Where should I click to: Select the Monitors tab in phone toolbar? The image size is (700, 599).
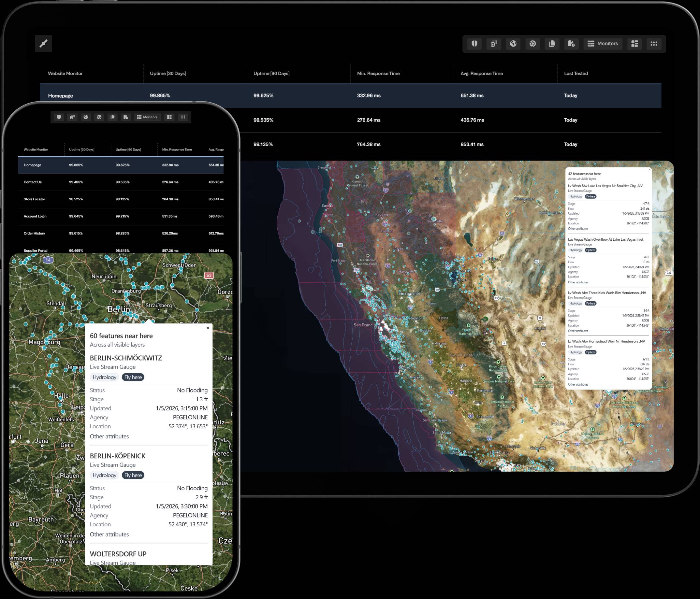[147, 117]
